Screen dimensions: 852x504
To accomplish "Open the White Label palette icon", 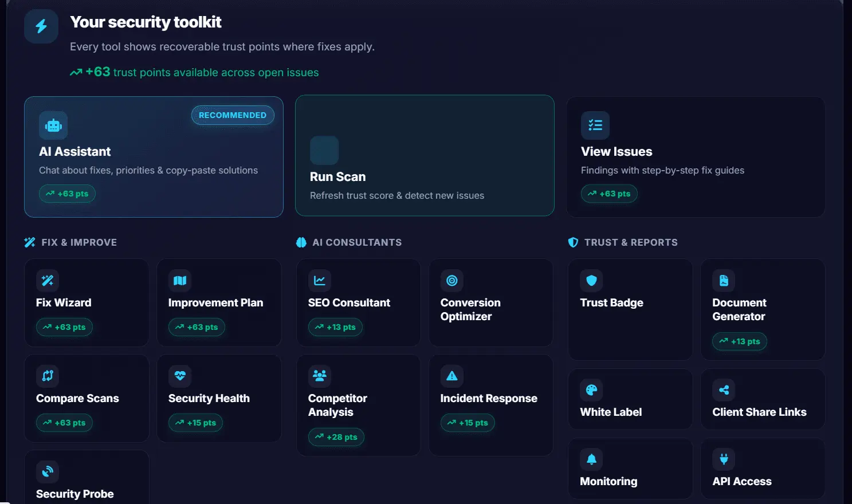I will tap(592, 390).
